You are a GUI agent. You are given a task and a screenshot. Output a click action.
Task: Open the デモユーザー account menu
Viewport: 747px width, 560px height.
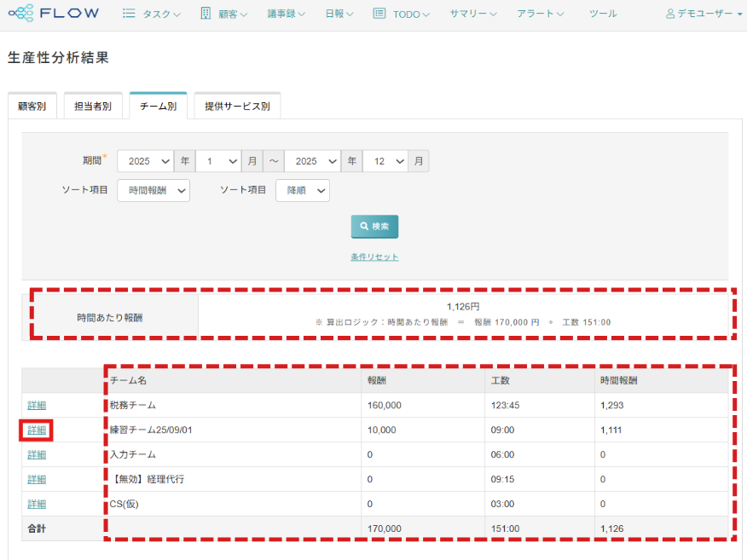point(704,14)
